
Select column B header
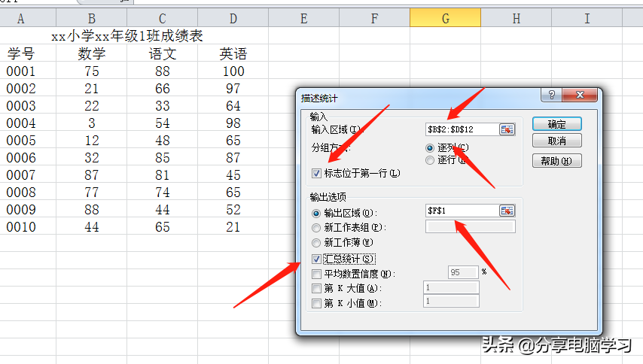coord(91,18)
